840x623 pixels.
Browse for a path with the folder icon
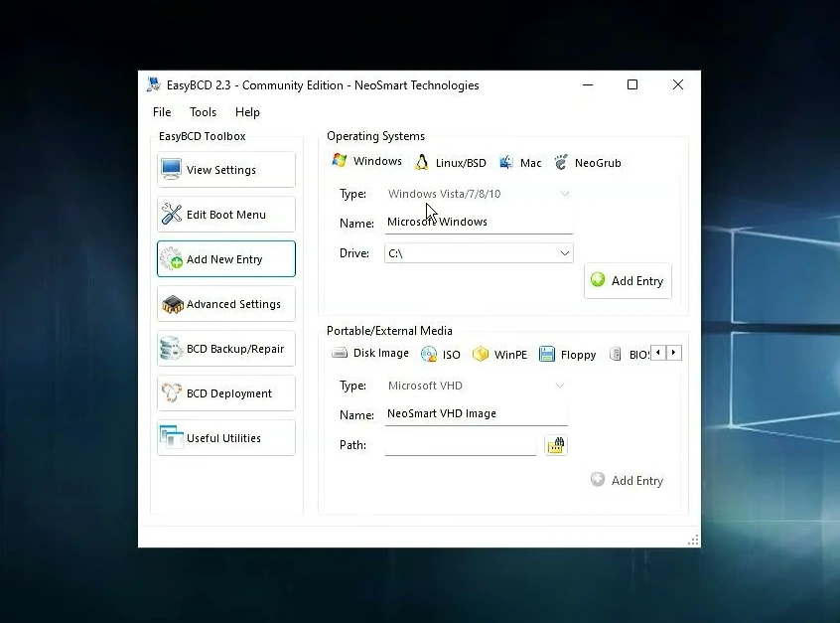click(x=556, y=445)
